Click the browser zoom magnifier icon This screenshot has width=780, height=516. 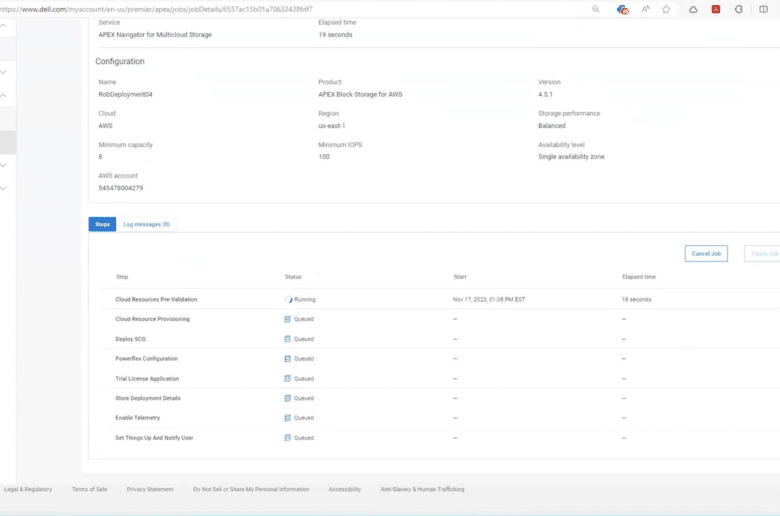pyautogui.click(x=595, y=9)
